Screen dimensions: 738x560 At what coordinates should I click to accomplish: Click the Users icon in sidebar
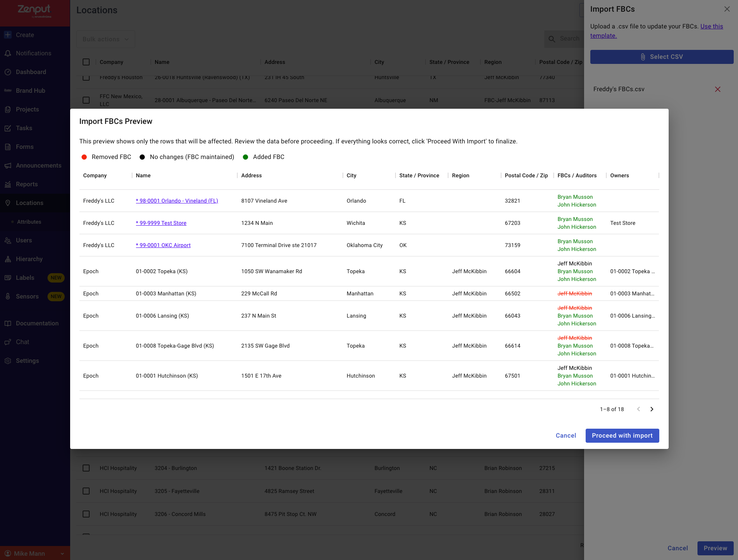pos(8,240)
